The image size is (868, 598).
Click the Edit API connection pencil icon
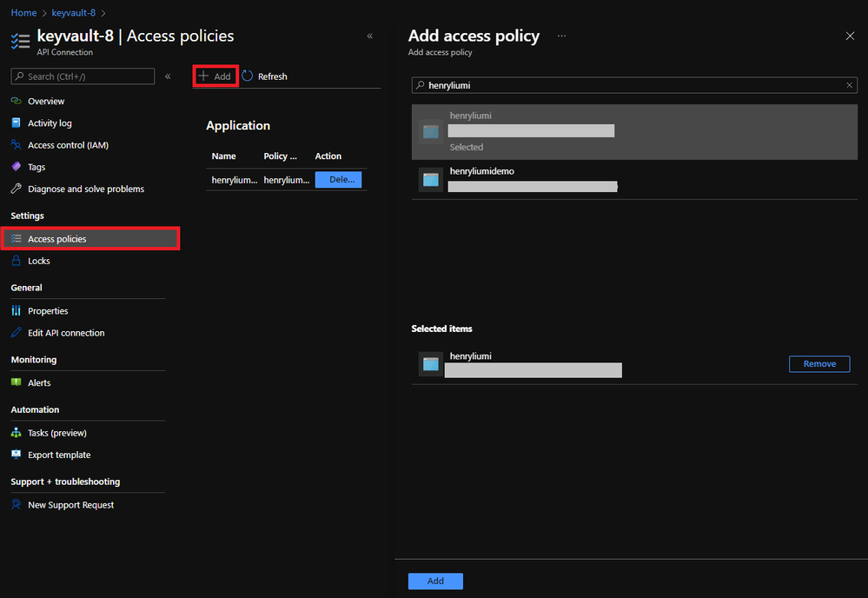(16, 333)
